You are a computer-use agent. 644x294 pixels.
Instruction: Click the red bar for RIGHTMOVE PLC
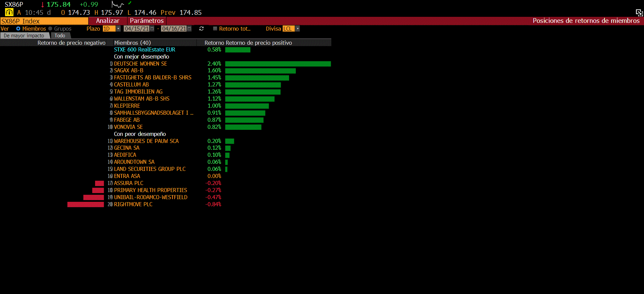(86, 205)
